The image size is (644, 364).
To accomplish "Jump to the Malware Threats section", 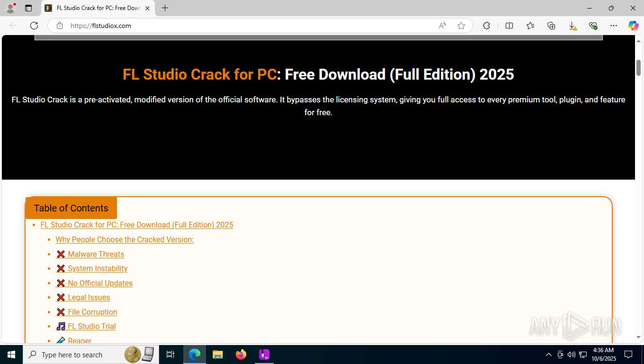I will (x=90, y=254).
